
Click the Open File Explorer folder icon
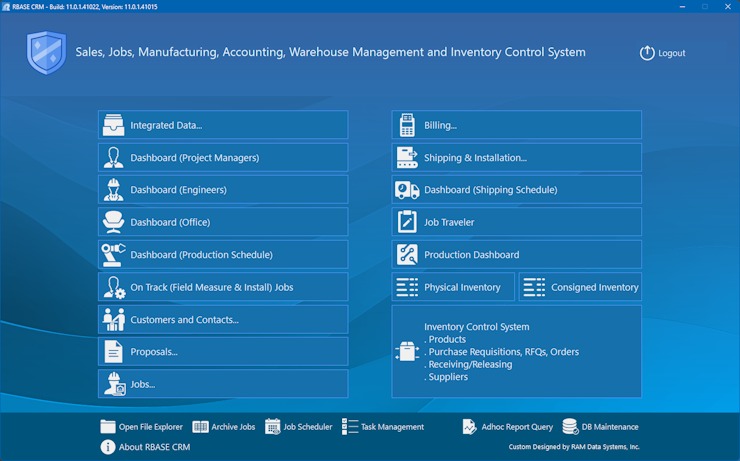[108, 427]
